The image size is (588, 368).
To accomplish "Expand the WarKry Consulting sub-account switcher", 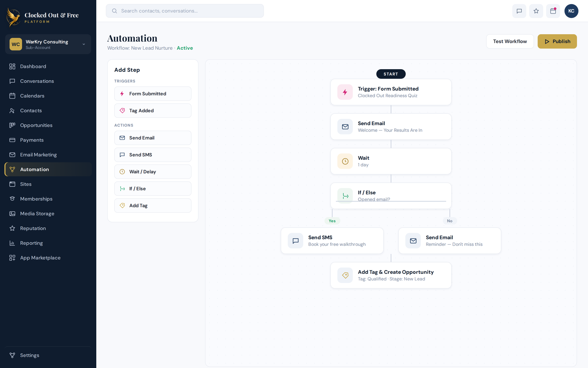I will click(48, 44).
